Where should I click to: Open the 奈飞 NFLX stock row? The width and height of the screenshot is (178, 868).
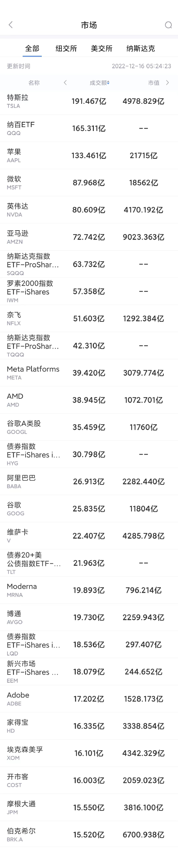[89, 319]
